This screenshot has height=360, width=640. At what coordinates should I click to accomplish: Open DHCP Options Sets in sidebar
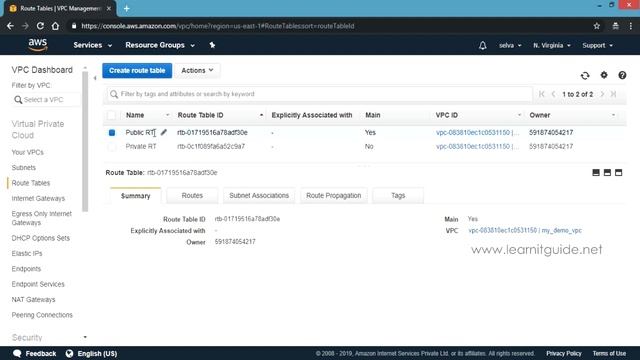click(40, 238)
